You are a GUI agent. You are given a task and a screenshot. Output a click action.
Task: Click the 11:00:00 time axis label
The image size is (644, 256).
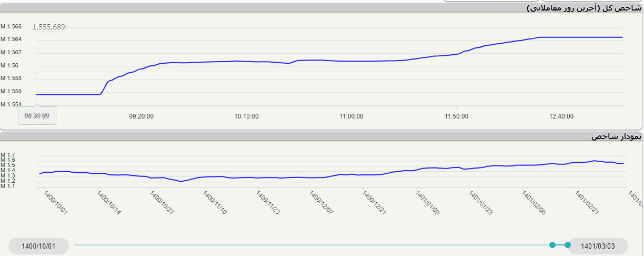[351, 116]
